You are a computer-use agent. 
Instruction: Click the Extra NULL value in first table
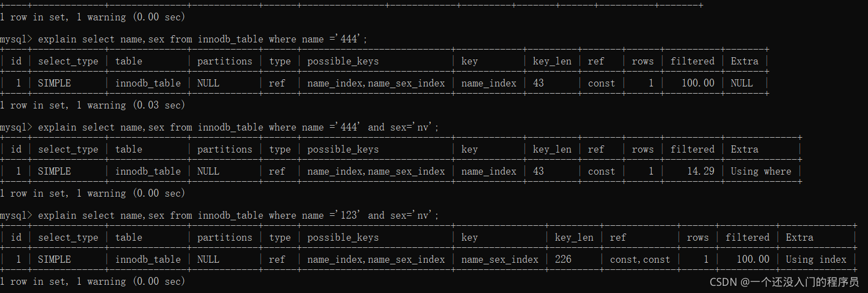(741, 83)
